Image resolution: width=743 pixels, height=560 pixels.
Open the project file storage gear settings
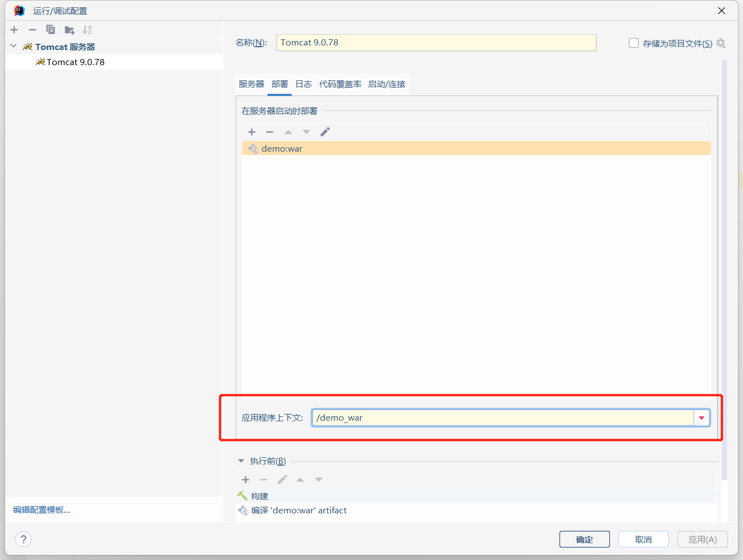(x=721, y=43)
